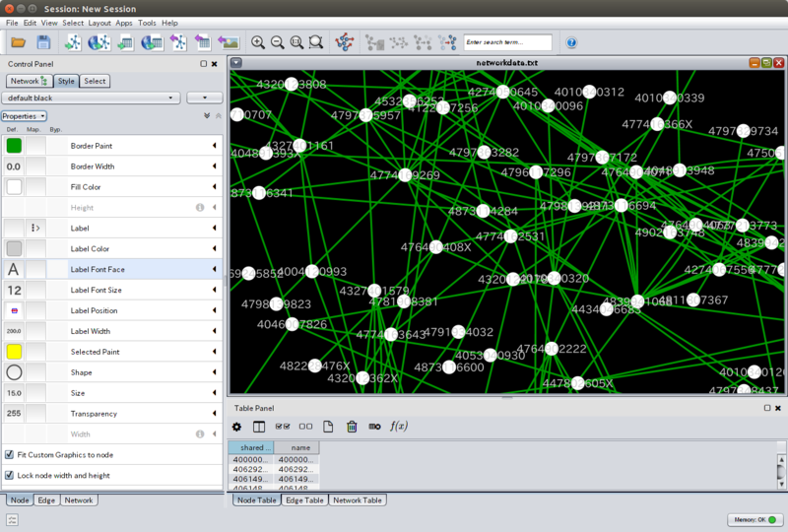Open the default black style dropdown
The width and height of the screenshot is (788, 532).
[x=91, y=98]
